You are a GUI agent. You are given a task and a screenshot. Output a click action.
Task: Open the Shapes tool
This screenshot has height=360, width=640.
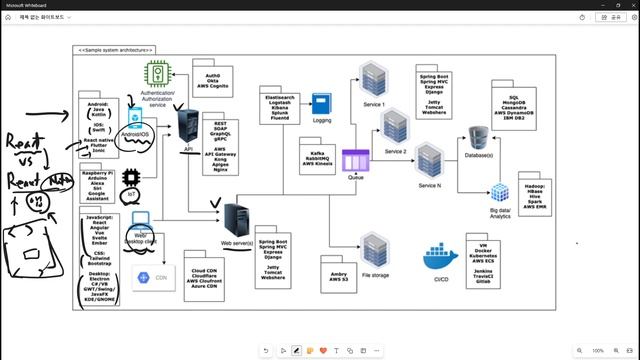(x=350, y=351)
